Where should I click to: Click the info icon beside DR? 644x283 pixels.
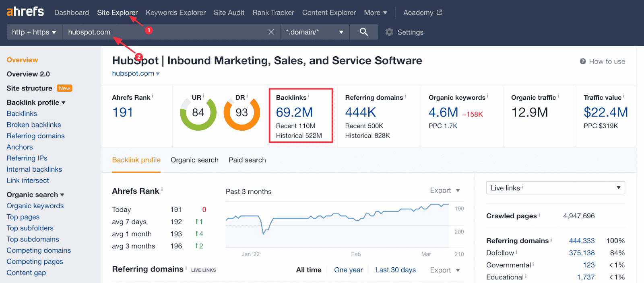[247, 96]
